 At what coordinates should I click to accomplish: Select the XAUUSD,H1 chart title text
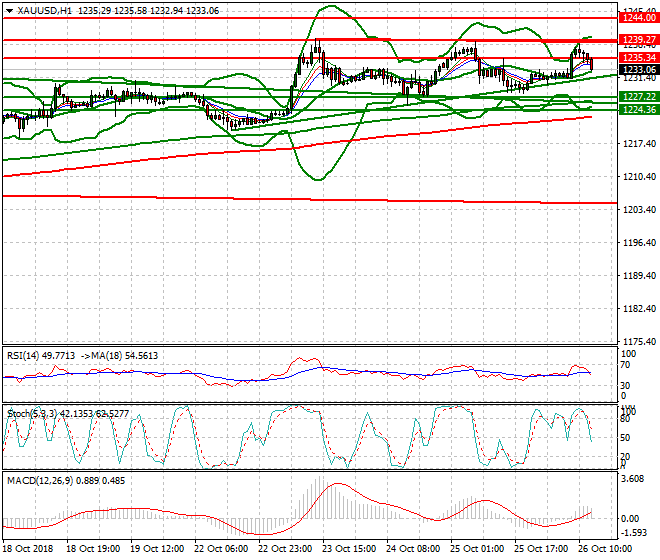pos(44,11)
